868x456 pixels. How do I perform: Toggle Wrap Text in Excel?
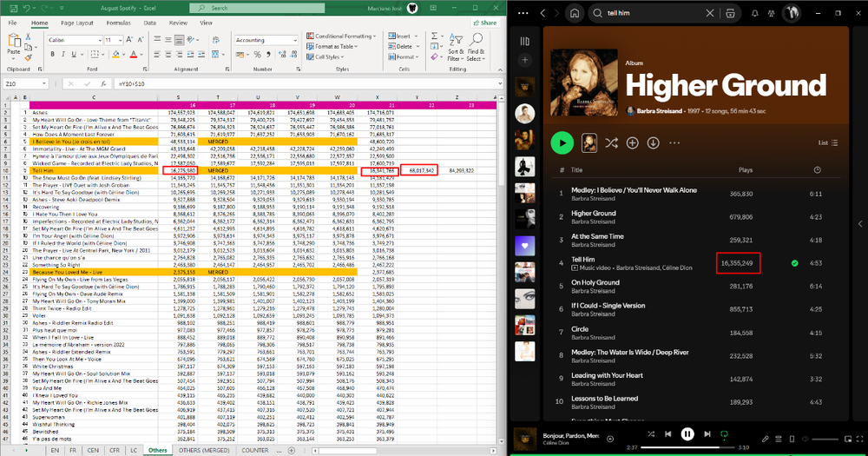[216, 40]
